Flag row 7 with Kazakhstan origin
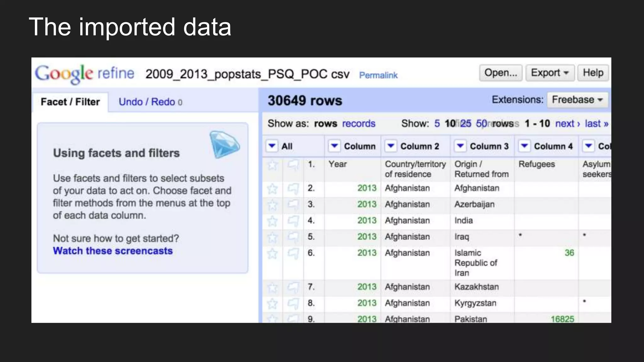 click(293, 288)
